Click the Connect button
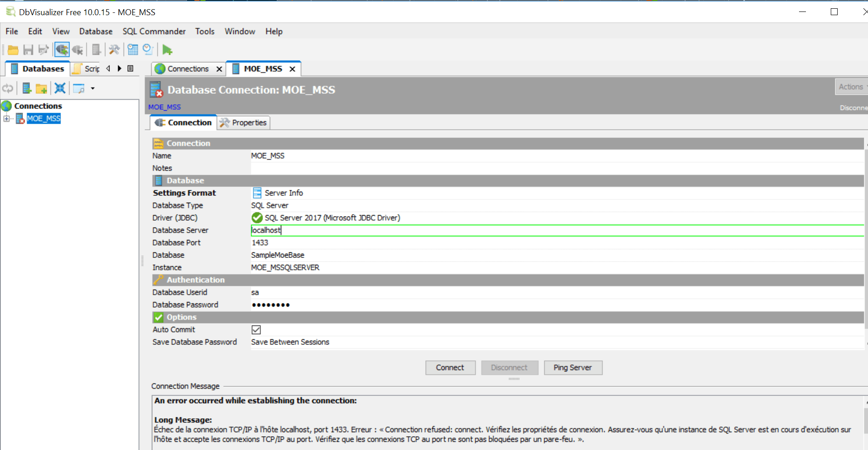The height and width of the screenshot is (450, 868). 450,368
